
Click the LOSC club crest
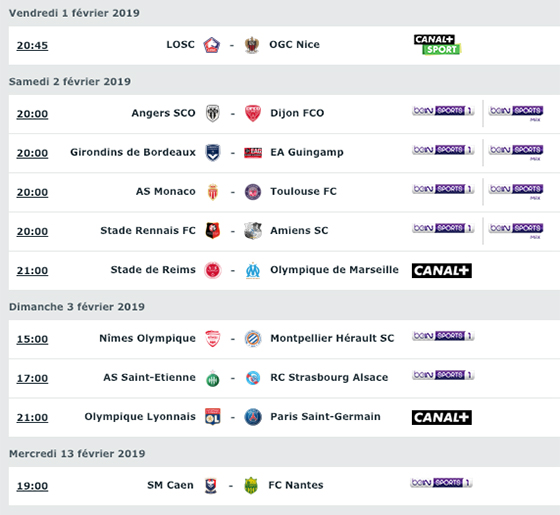click(x=211, y=45)
